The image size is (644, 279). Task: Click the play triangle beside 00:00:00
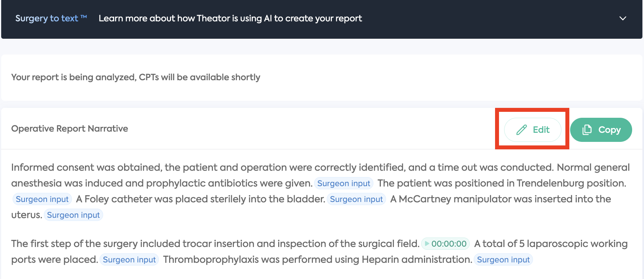pyautogui.click(x=427, y=244)
